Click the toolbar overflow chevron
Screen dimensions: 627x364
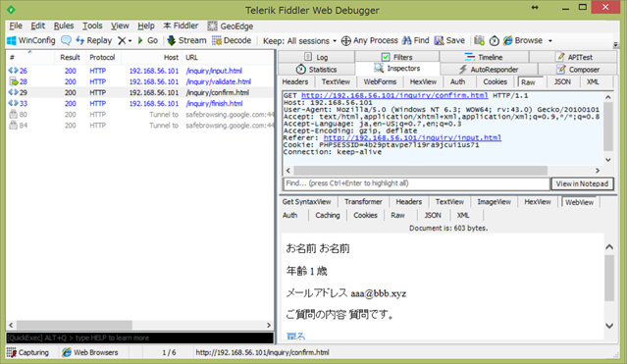click(x=616, y=44)
